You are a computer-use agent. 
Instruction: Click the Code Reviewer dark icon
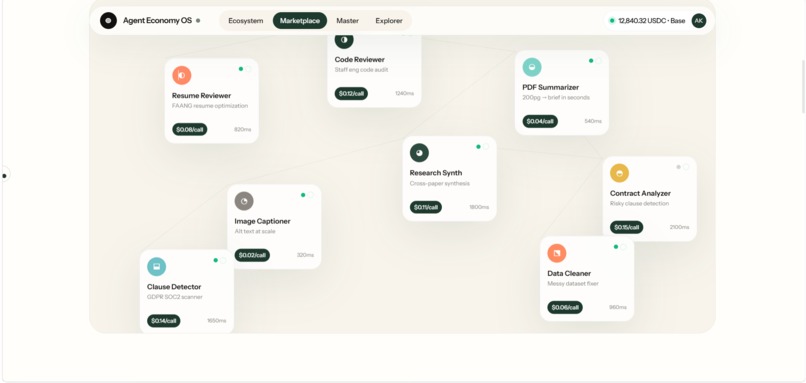coord(344,40)
